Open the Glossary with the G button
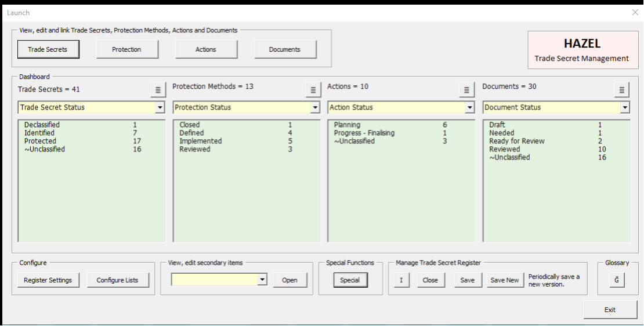The height and width of the screenshot is (326, 644). (617, 280)
